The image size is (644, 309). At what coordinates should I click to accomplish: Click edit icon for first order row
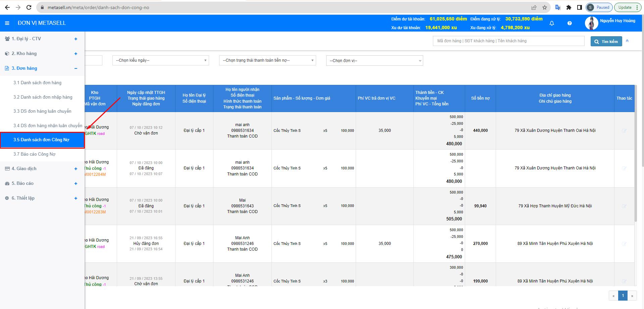pos(624,131)
